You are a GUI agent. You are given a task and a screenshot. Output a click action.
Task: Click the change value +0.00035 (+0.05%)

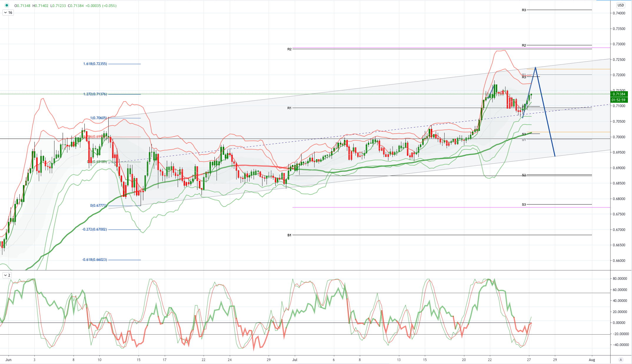tap(101, 6)
